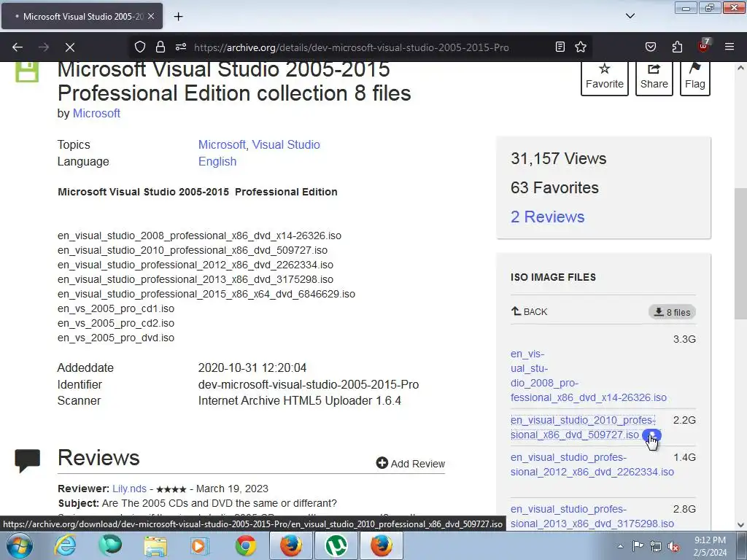The height and width of the screenshot is (560, 747).
Task: Open the Extensions puzzle icon
Action: pos(677,47)
